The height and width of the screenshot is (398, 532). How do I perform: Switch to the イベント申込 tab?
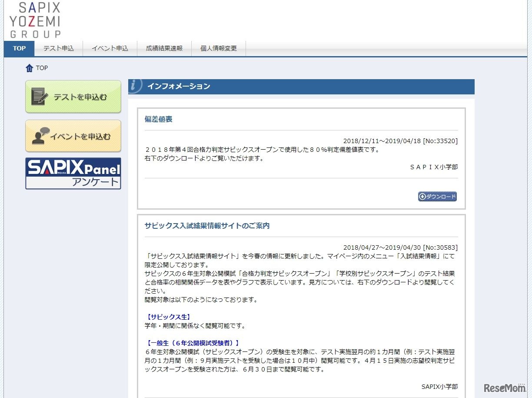coord(110,48)
